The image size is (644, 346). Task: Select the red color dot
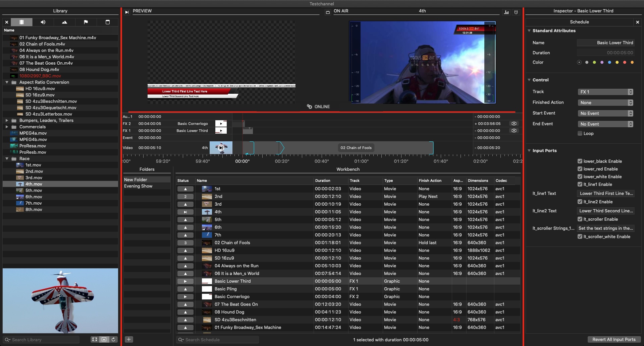pos(625,62)
